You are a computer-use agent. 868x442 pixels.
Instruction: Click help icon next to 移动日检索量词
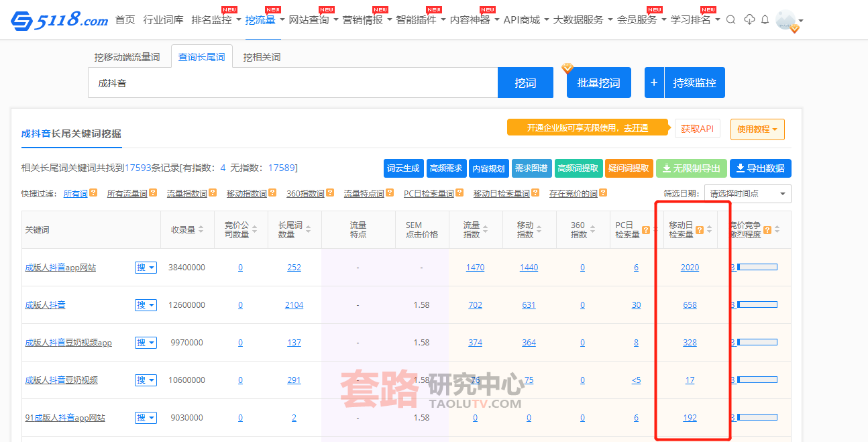click(535, 193)
